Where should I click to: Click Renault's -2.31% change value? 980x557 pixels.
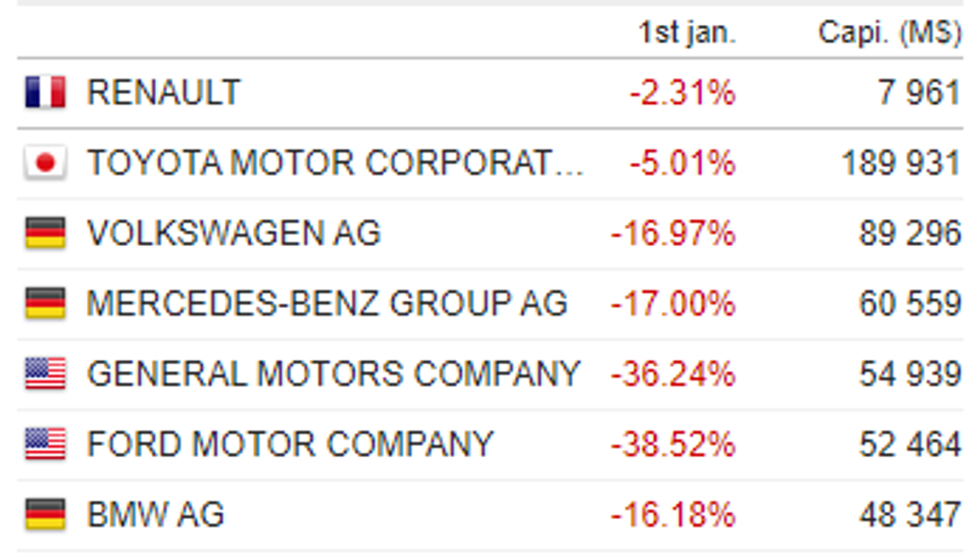(x=683, y=92)
